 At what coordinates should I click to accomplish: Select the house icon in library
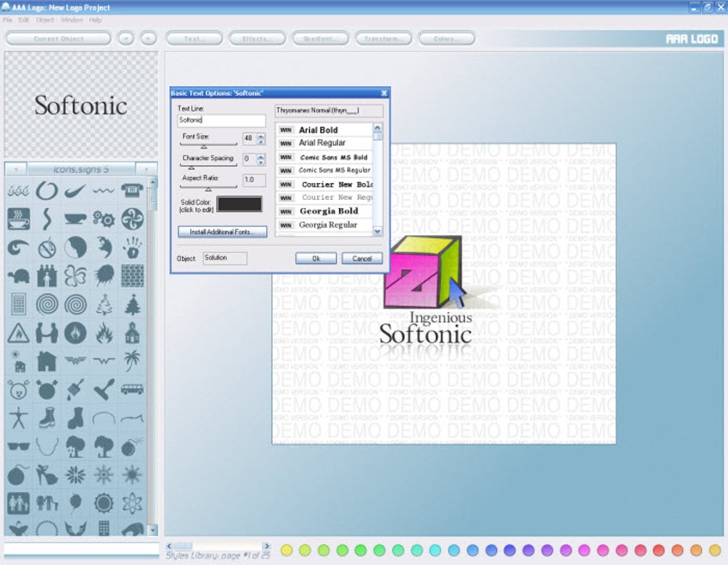(x=47, y=361)
